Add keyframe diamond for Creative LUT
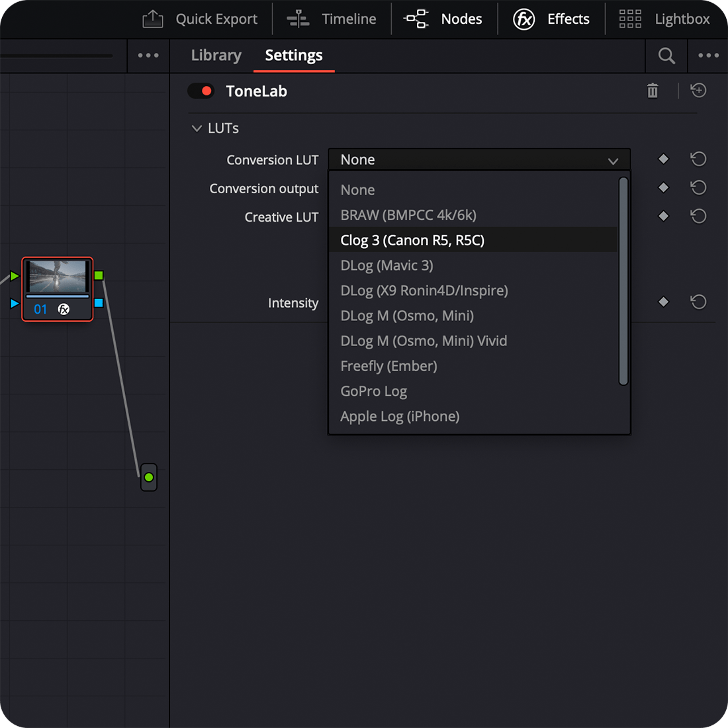The height and width of the screenshot is (728, 728). coord(663,216)
